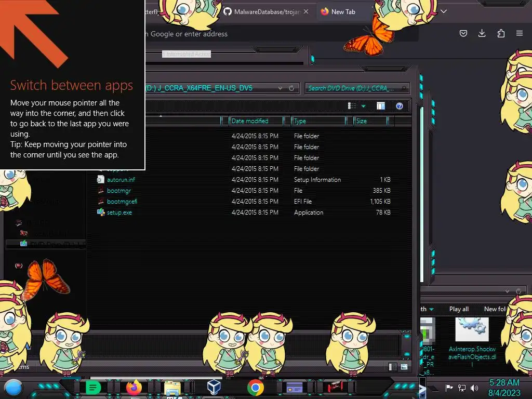This screenshot has width=532, height=399.
Task: Click the 1,105 KB size value
Action: (380, 201)
